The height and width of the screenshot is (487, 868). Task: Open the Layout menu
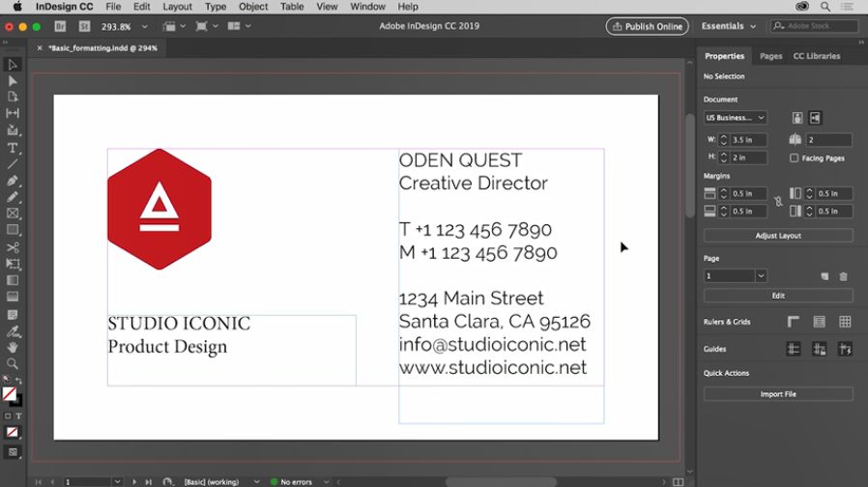click(177, 7)
